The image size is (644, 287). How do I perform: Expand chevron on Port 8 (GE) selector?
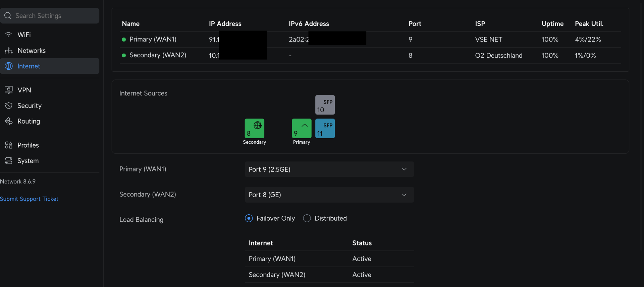tap(404, 195)
